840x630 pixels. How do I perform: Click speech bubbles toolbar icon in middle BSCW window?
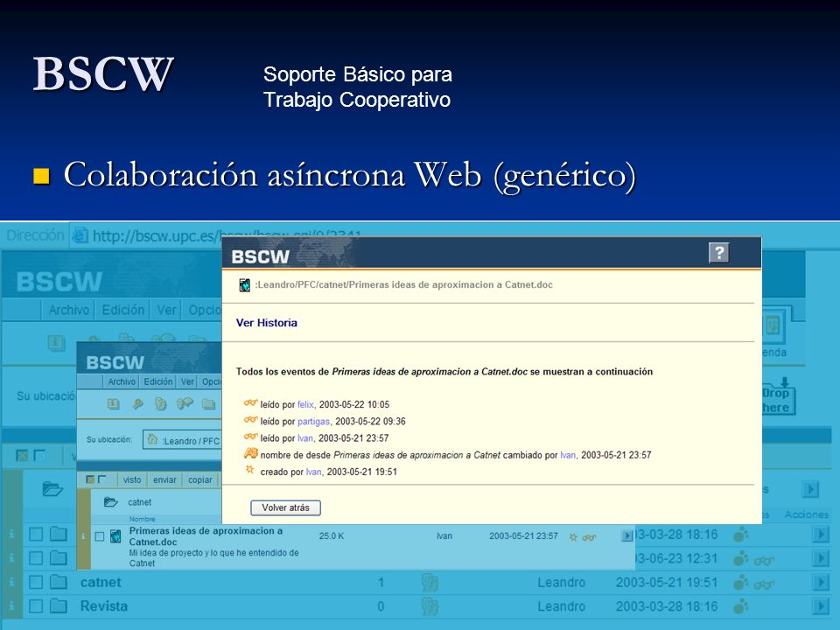tap(185, 404)
